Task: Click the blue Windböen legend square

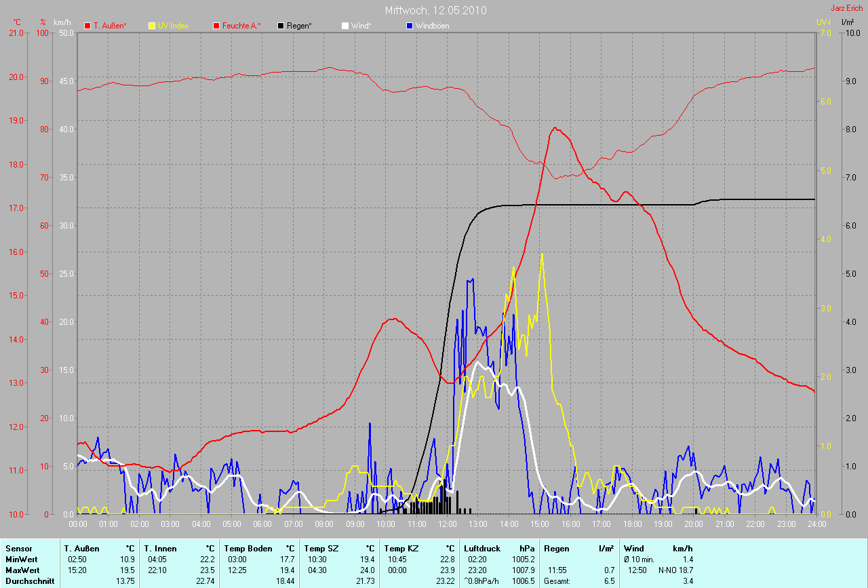Action: click(410, 26)
